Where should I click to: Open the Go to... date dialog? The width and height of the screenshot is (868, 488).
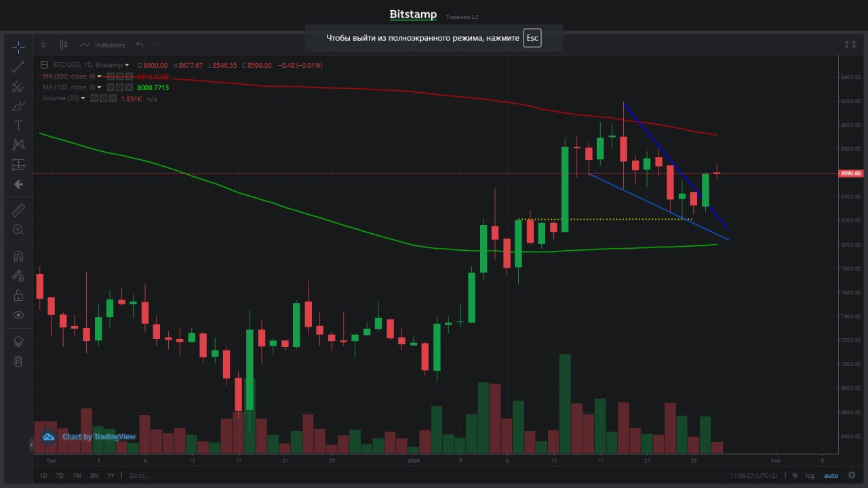138,475
